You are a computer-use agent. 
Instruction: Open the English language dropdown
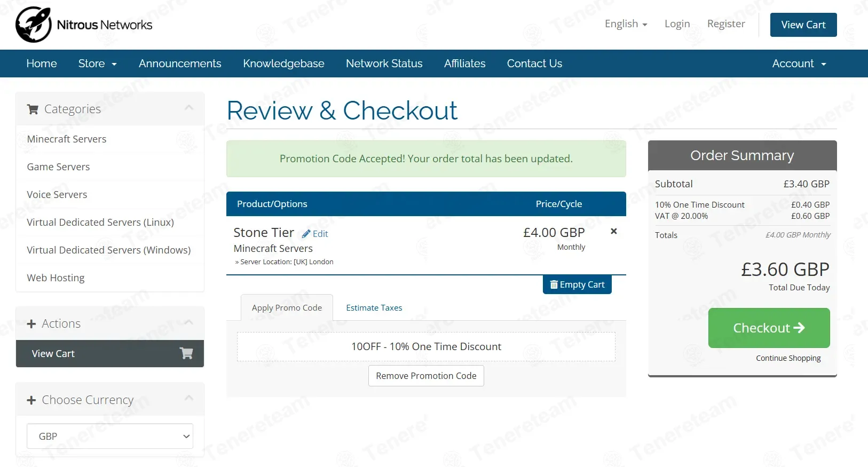click(626, 24)
